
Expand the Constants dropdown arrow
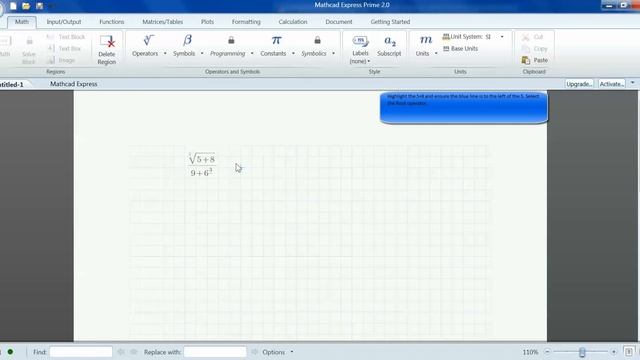pos(293,53)
